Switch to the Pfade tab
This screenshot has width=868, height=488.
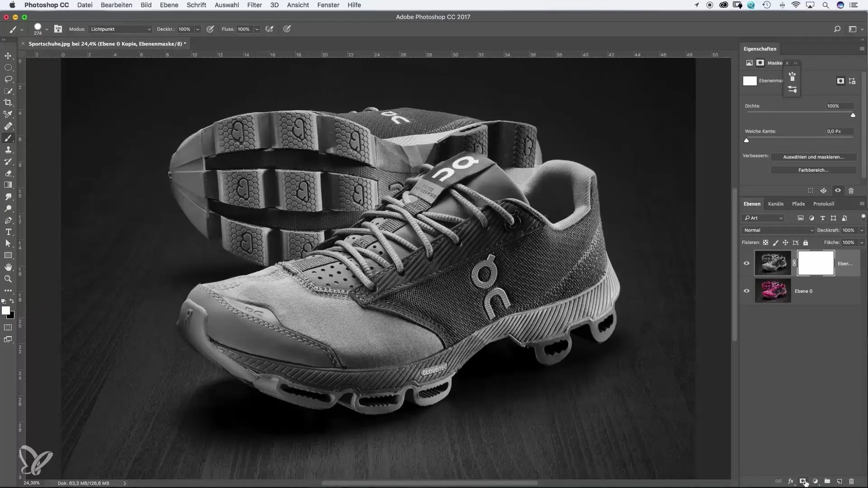(798, 204)
